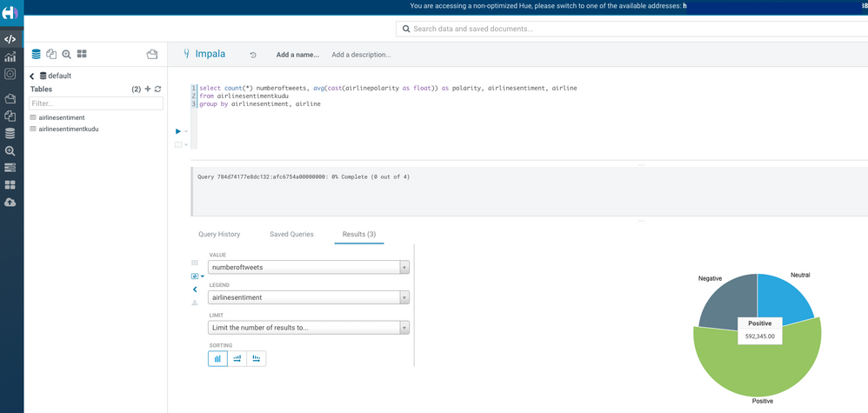Open the Hue logo home
Viewport: 868px width, 413px height.
(x=10, y=13)
